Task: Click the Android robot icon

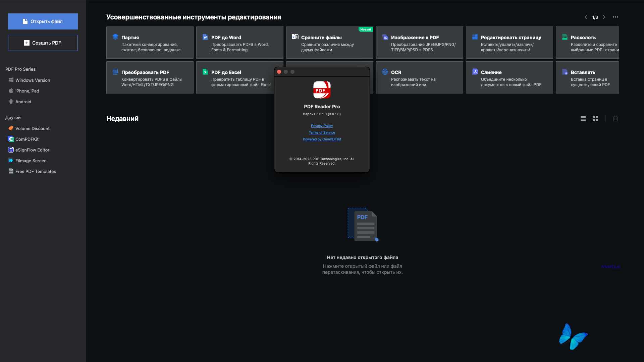Action: click(x=11, y=102)
